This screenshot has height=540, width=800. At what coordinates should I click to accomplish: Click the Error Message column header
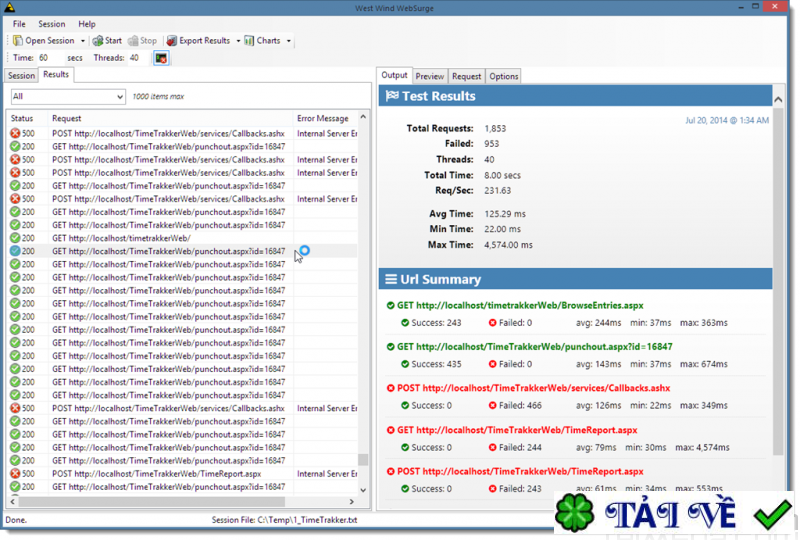[x=326, y=118]
